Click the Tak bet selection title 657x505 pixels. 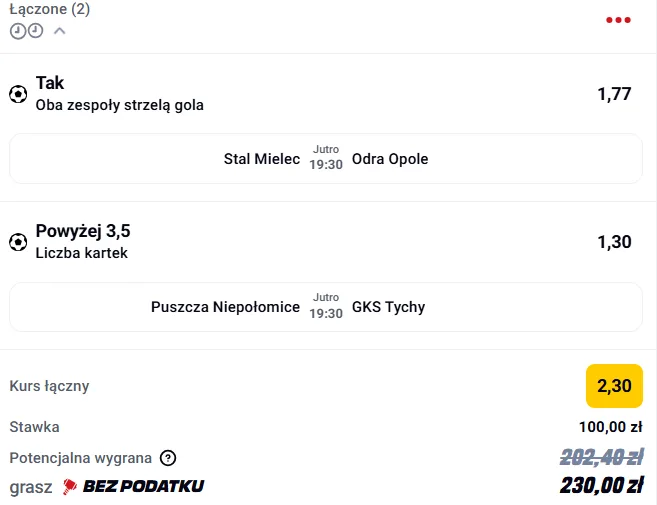click(50, 83)
